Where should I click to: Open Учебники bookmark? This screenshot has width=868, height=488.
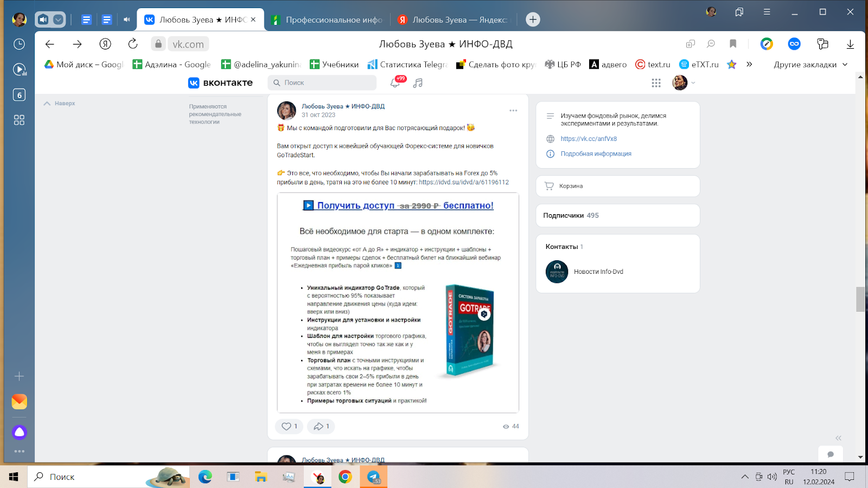pyautogui.click(x=334, y=65)
